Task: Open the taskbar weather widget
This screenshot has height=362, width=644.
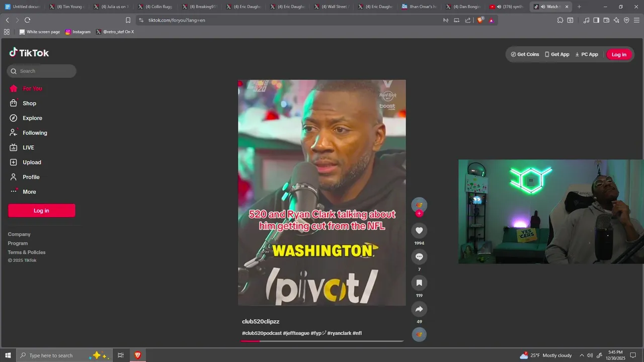Action: [x=546, y=355]
